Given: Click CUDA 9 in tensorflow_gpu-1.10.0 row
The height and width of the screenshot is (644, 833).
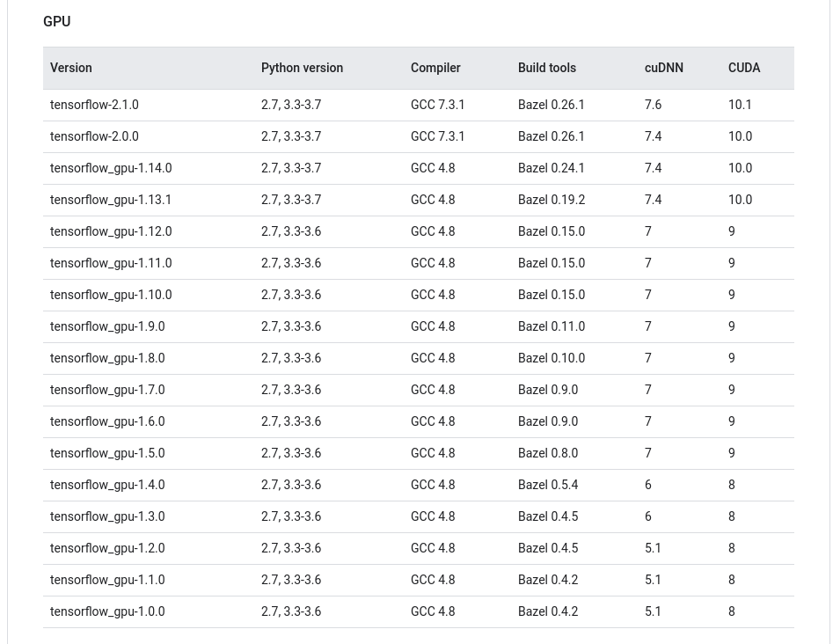Looking at the screenshot, I should (732, 295).
